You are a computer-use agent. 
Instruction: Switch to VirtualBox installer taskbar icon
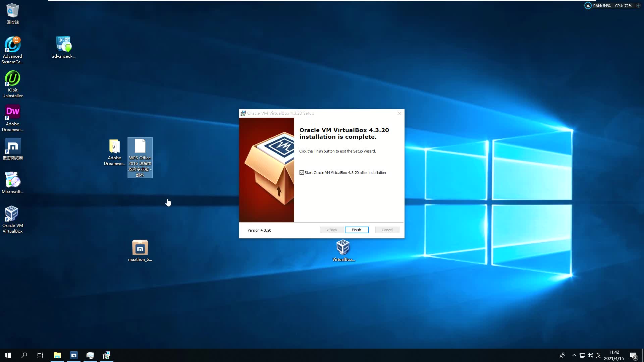click(x=107, y=355)
